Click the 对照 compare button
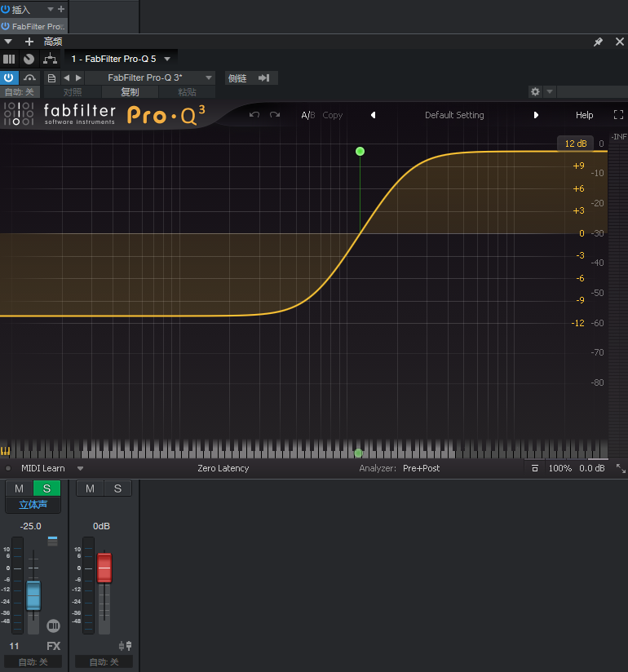This screenshot has width=628, height=672. tap(73, 91)
